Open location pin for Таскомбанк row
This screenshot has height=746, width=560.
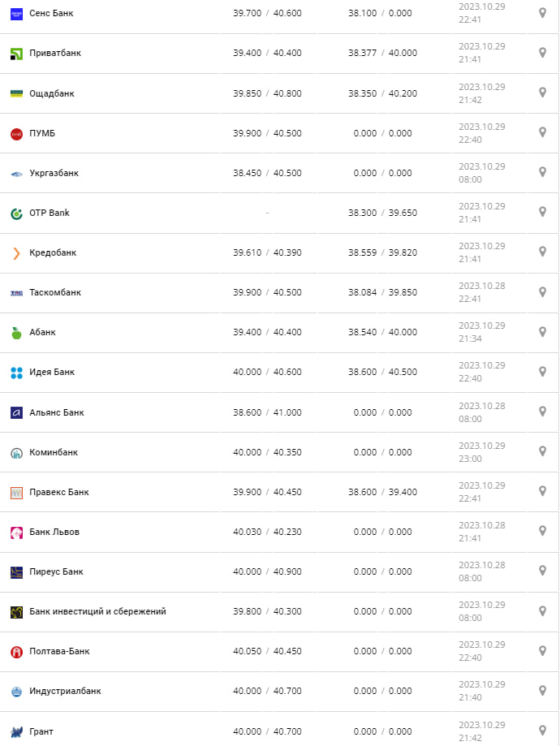point(542,291)
